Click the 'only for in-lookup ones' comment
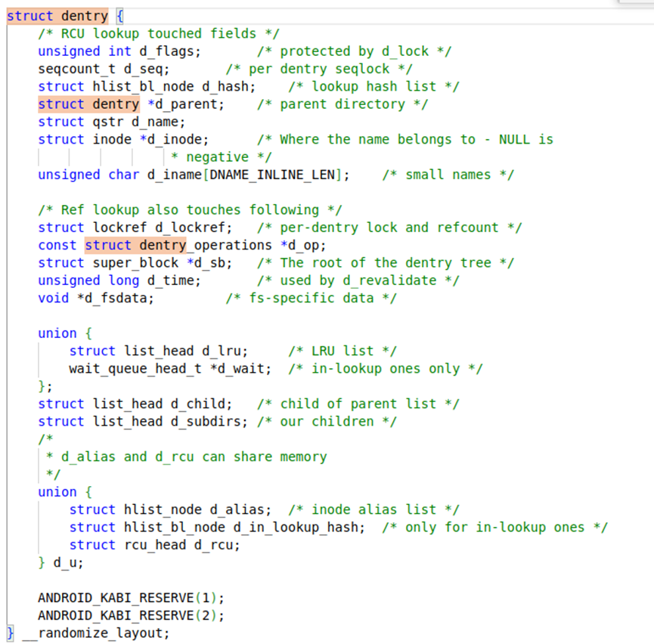The width and height of the screenshot is (654, 644). [x=494, y=527]
